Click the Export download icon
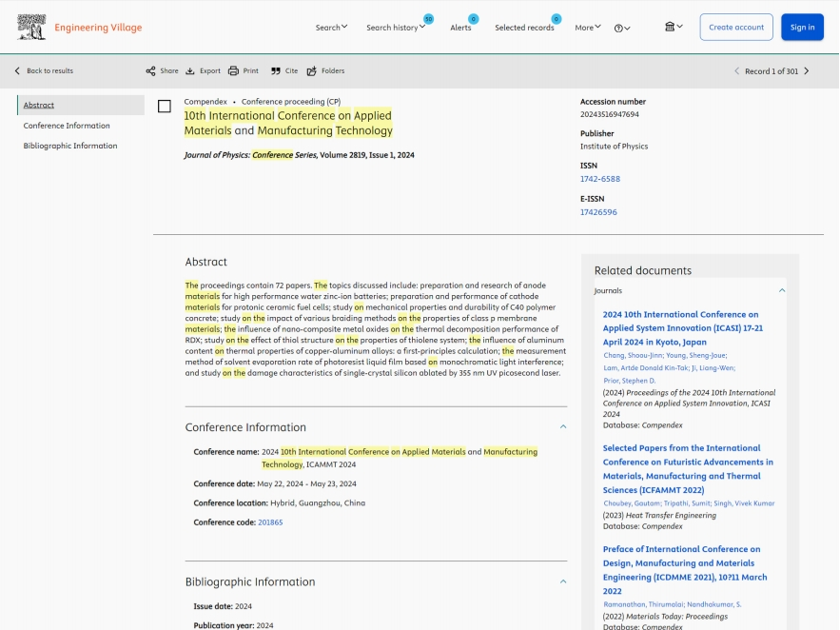 point(190,70)
